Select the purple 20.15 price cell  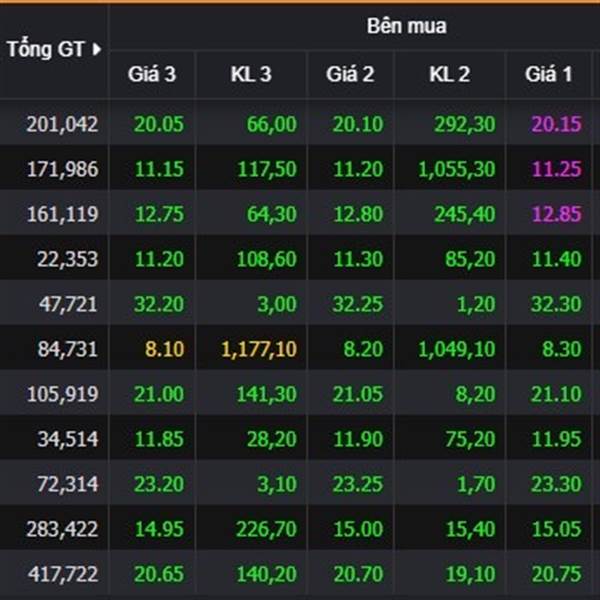[x=557, y=124]
